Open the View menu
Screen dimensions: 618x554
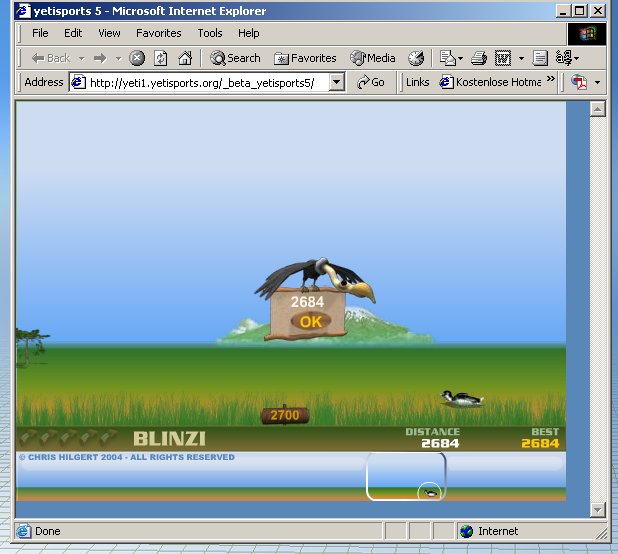(x=109, y=33)
